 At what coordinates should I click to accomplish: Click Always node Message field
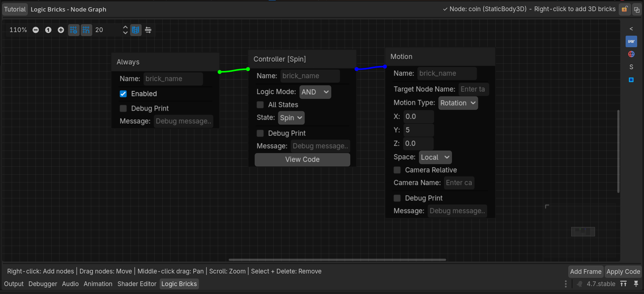click(x=183, y=121)
